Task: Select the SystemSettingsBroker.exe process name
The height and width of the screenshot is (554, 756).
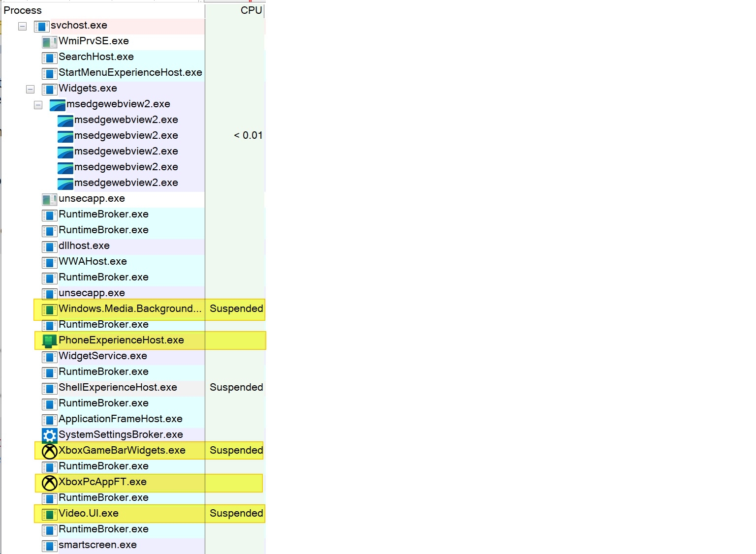Action: (121, 434)
